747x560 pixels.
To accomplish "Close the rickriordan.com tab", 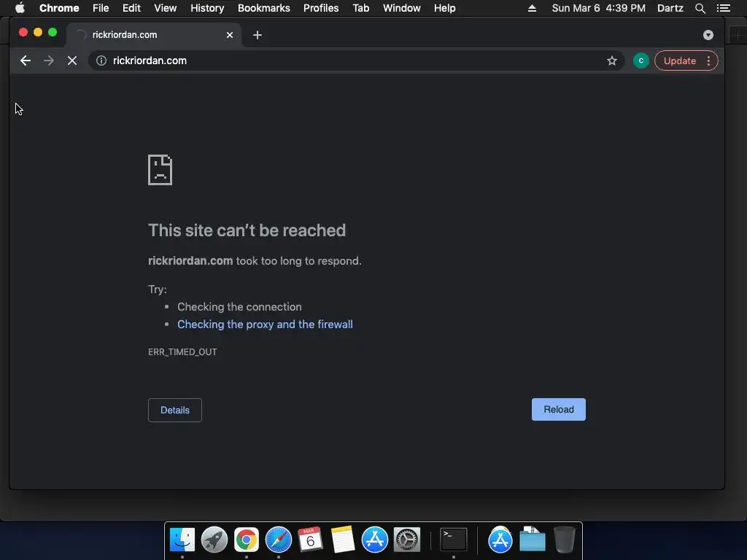I will [x=230, y=35].
